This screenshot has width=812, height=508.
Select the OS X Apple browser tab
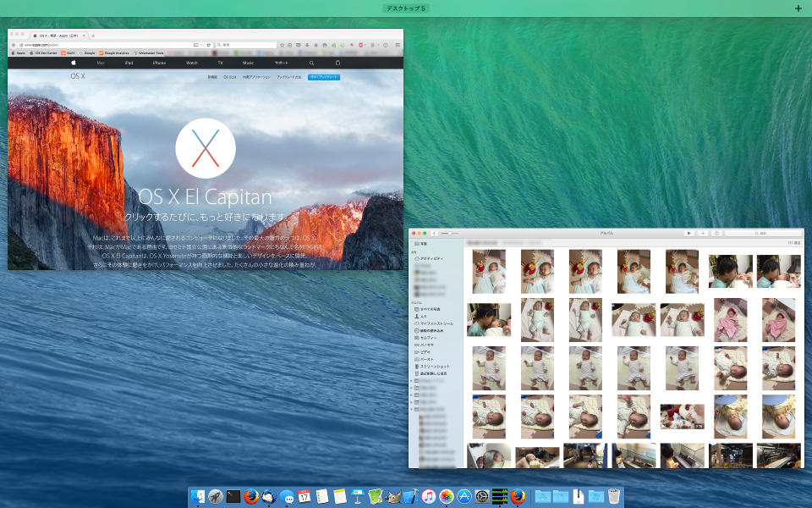(x=59, y=36)
